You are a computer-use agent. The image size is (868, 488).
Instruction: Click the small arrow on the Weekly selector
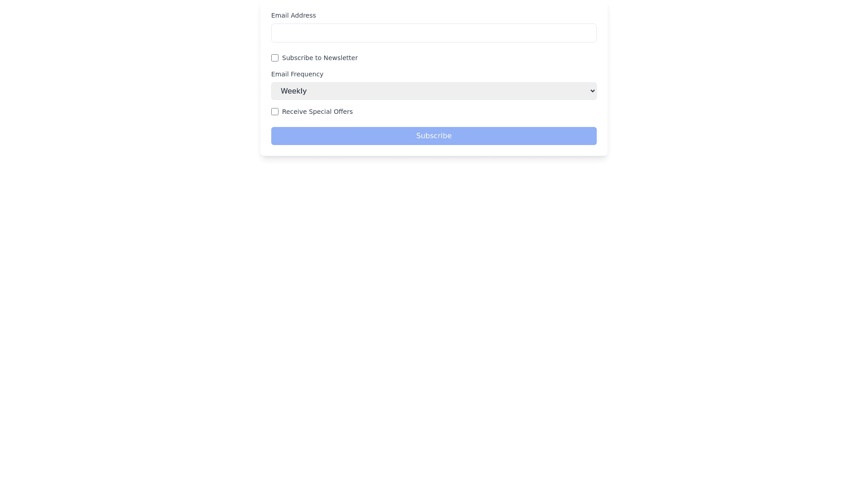click(593, 91)
